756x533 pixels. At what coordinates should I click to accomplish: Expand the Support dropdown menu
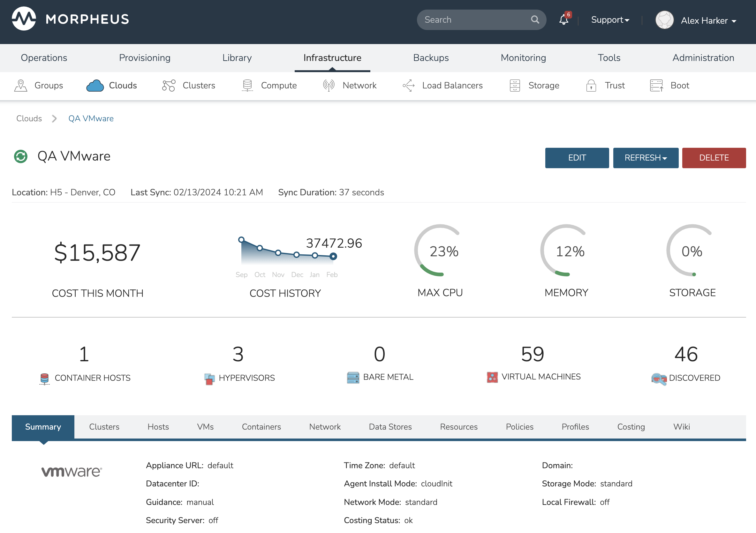click(610, 20)
